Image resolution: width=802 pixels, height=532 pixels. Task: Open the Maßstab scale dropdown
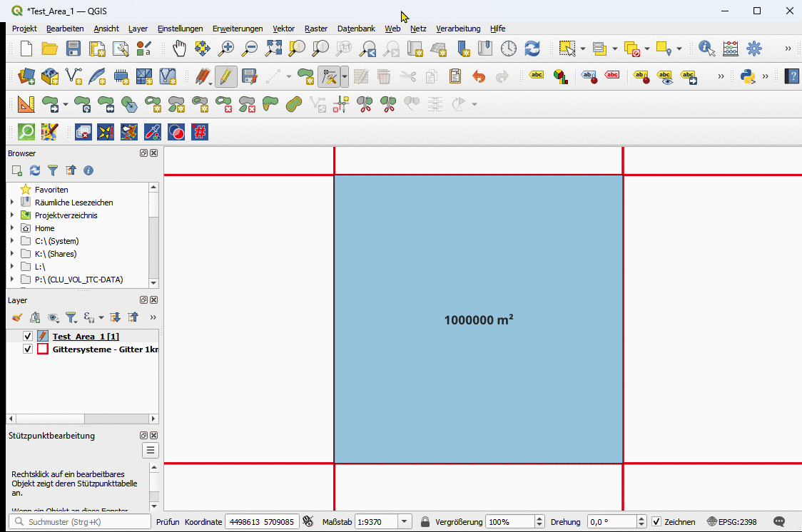[x=405, y=522]
